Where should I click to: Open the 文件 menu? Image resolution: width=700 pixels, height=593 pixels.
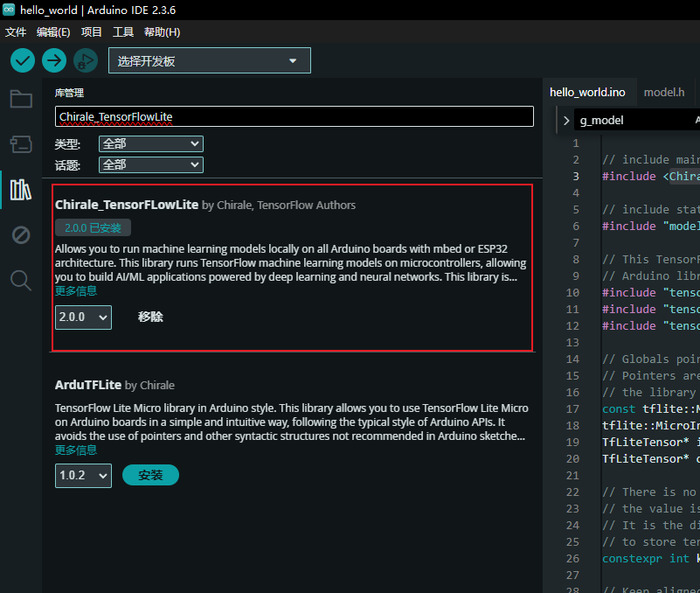[16, 32]
